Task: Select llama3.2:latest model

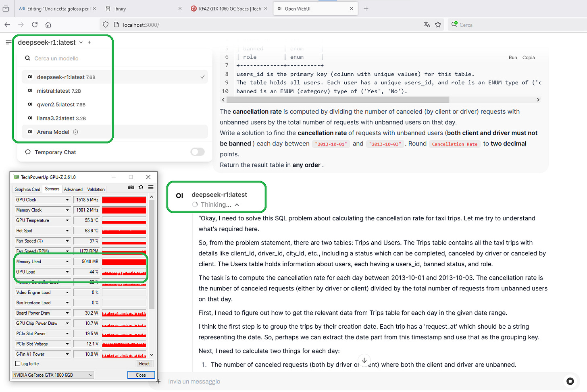Action: click(x=115, y=118)
